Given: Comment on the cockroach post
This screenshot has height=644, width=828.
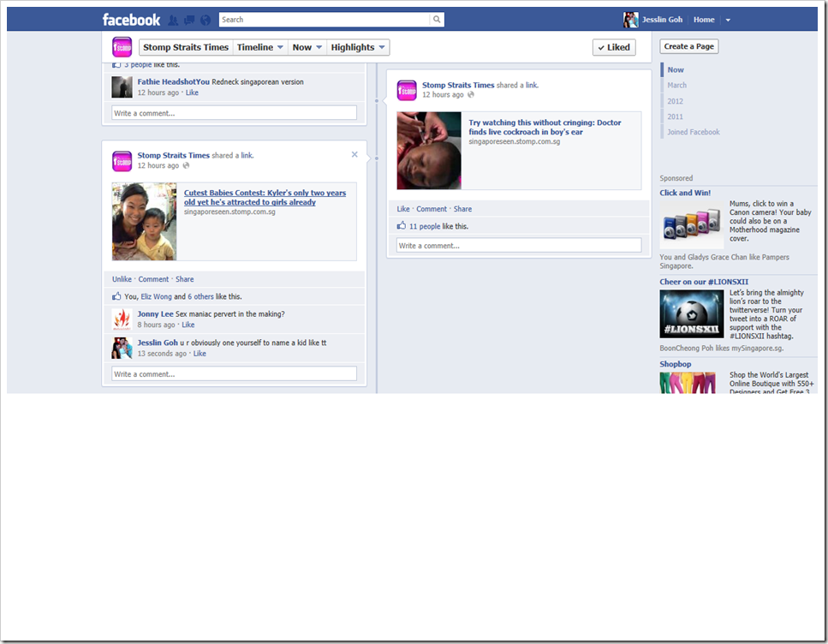Looking at the screenshot, I should click(432, 209).
